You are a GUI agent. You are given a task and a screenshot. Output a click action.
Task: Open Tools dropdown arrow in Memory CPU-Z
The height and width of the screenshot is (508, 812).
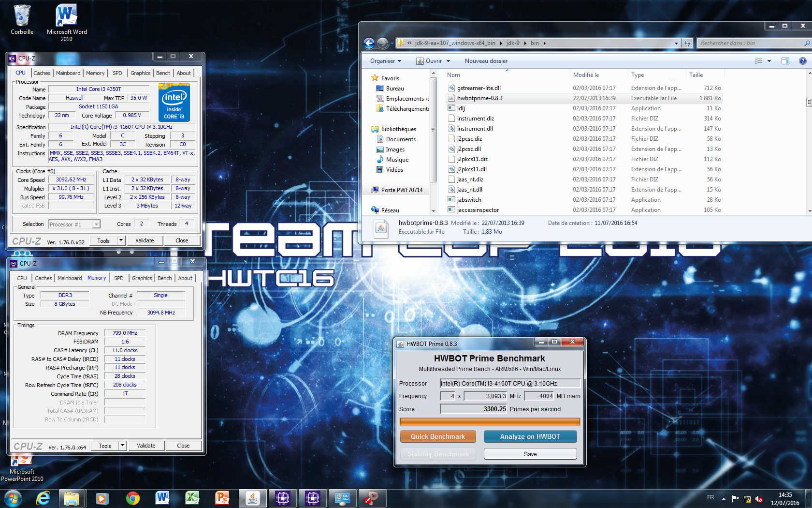click(x=122, y=446)
